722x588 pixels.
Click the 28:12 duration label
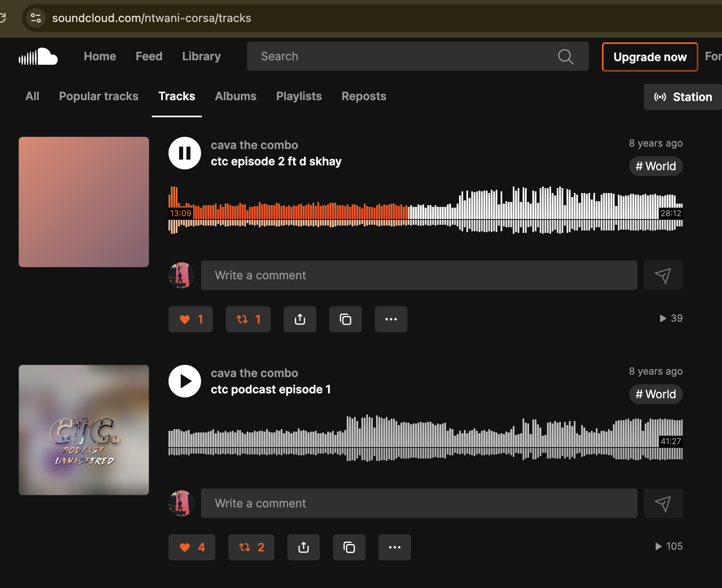click(x=671, y=213)
